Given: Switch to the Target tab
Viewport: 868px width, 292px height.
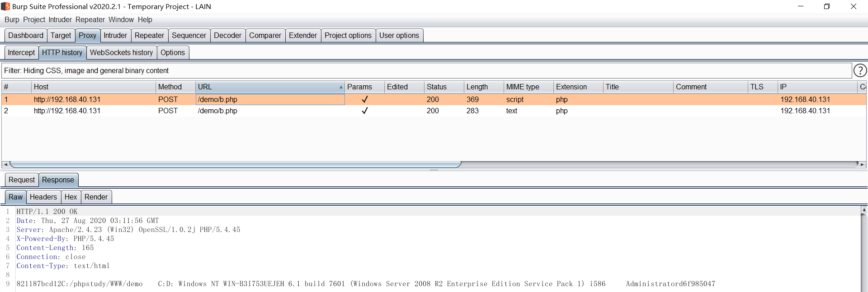Looking at the screenshot, I should pos(61,35).
